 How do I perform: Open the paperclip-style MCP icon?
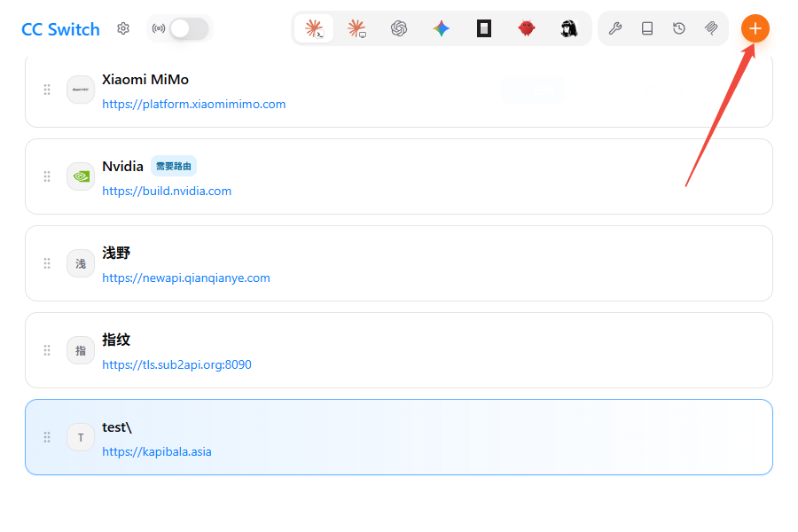tap(711, 28)
